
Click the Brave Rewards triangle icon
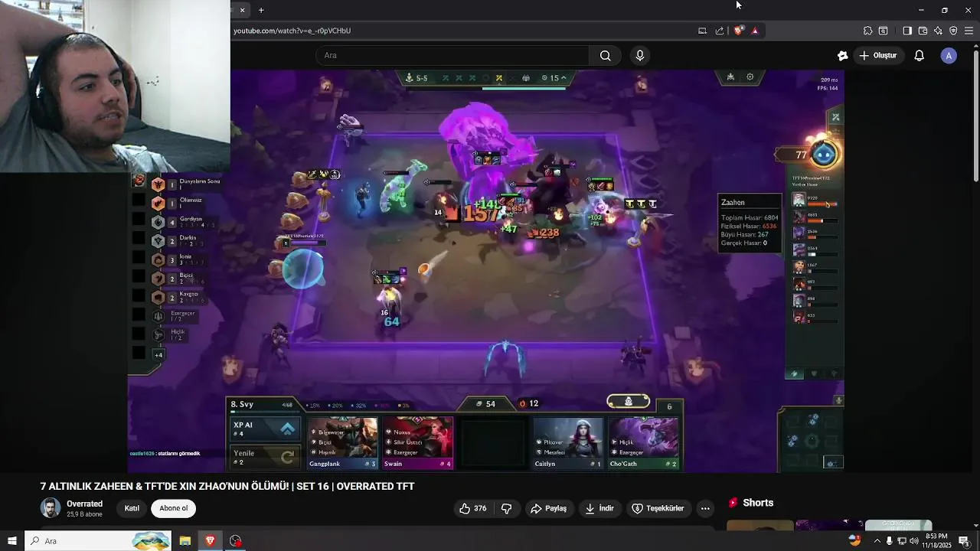tap(755, 31)
